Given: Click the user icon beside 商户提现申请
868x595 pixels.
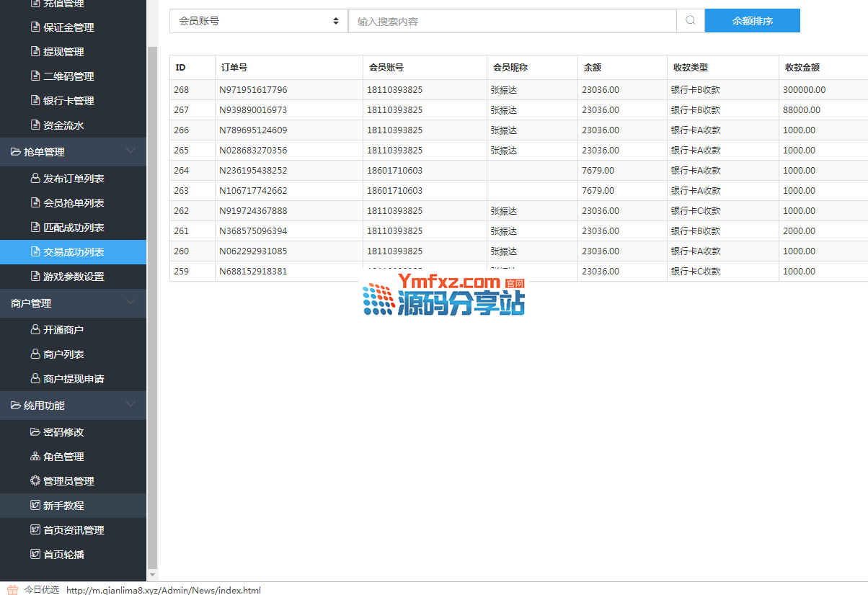Looking at the screenshot, I should pos(35,379).
